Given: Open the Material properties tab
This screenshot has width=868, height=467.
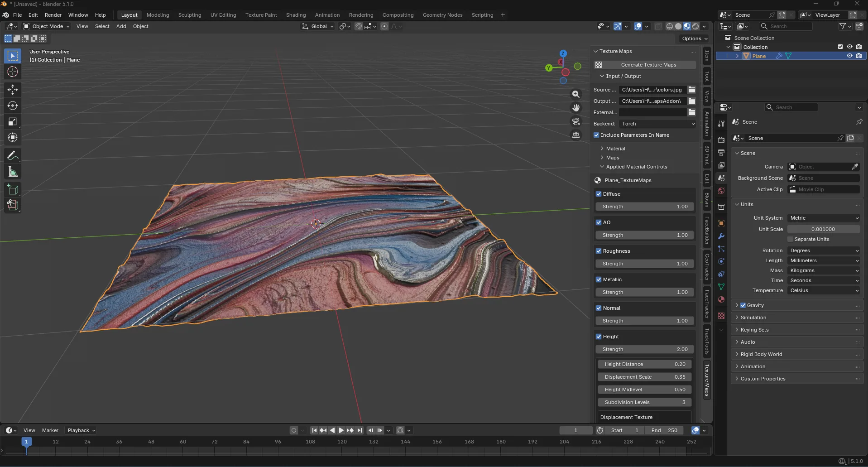Looking at the screenshot, I should click(721, 299).
